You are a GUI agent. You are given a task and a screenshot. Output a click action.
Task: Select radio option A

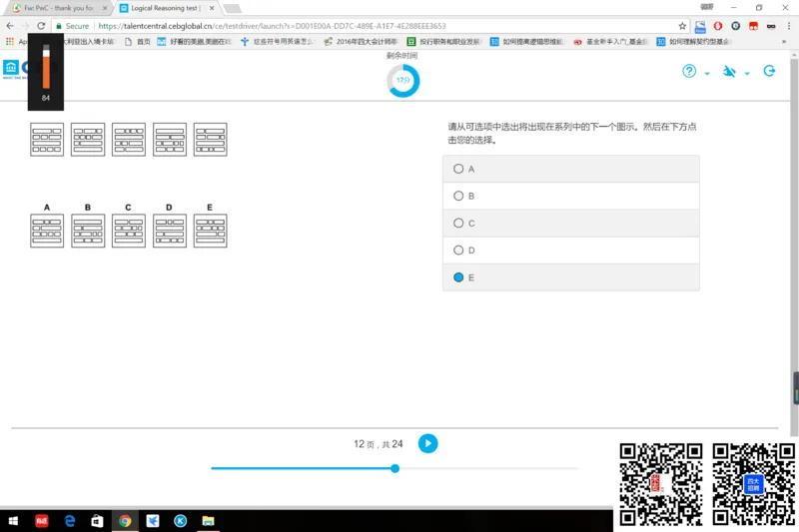458,169
